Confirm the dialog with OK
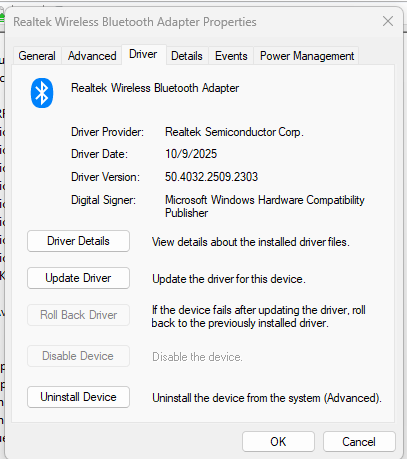Screen dimensions: 407x459 tap(278, 442)
